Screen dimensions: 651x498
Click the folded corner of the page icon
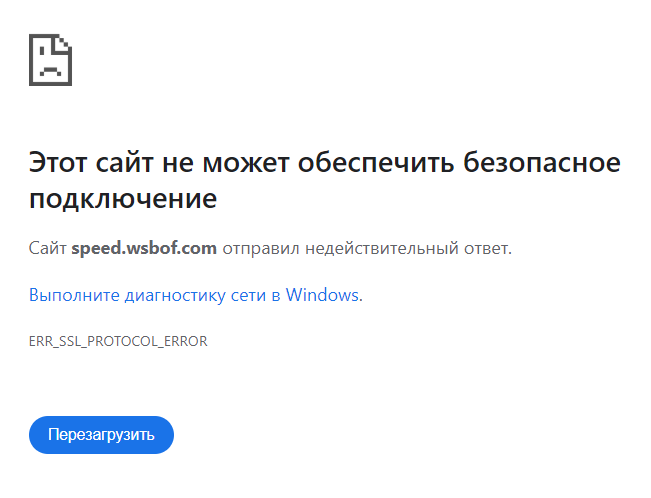64,43
